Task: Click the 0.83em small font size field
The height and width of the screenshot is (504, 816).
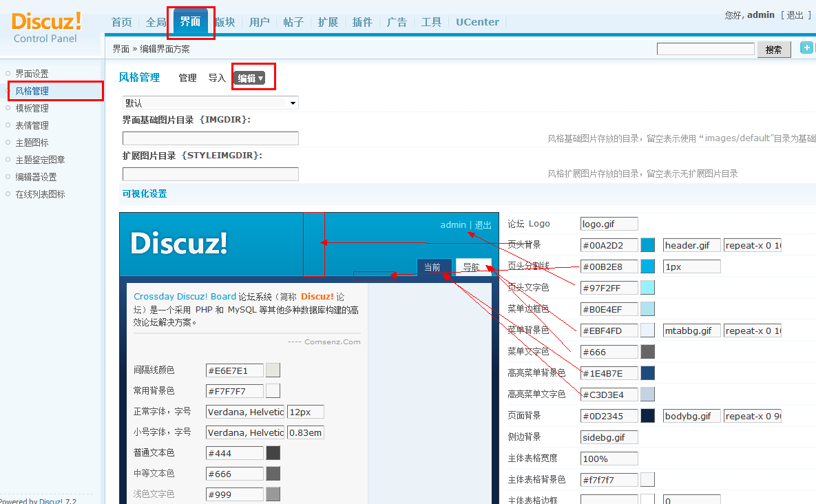Action: tap(306, 433)
